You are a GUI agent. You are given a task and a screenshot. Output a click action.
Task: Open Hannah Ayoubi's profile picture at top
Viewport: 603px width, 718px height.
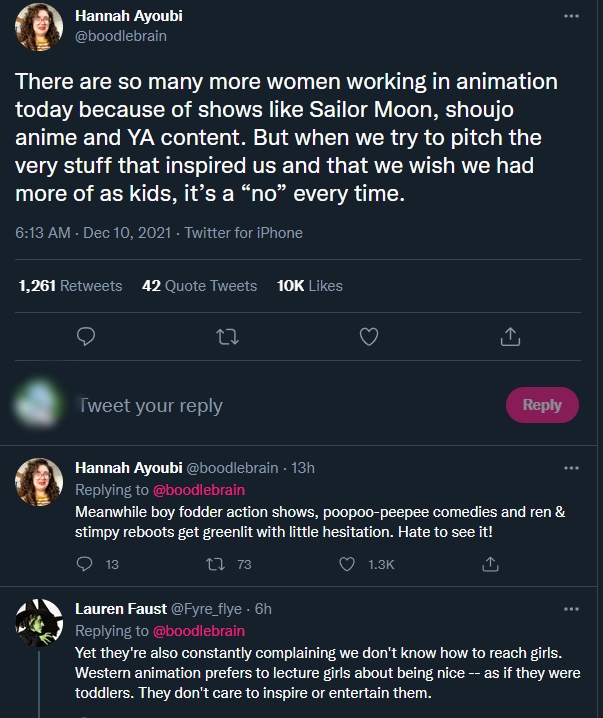pos(39,27)
